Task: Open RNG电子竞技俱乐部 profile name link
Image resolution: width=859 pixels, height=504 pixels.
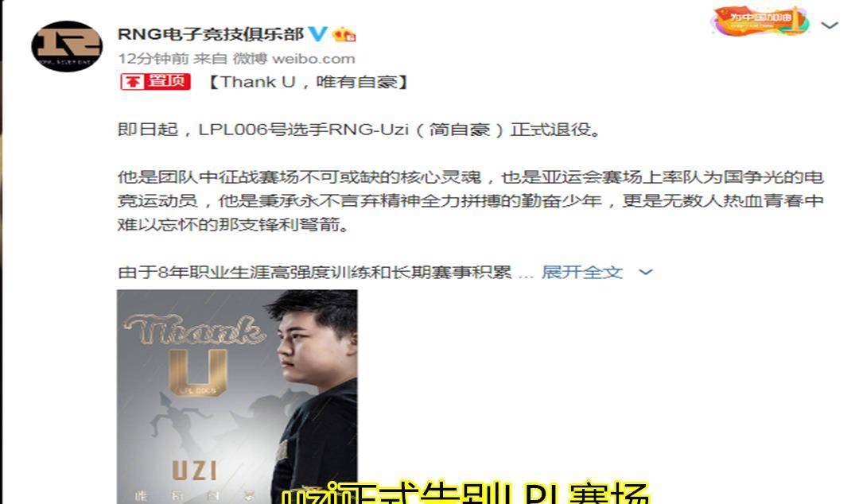Action: pos(211,34)
